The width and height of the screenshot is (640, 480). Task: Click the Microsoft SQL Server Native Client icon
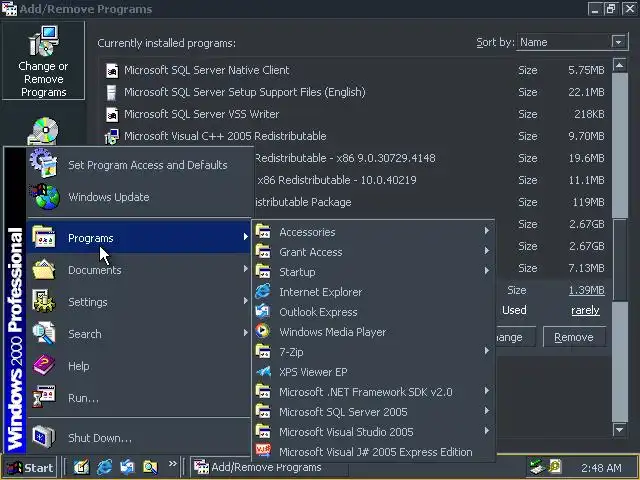point(112,70)
